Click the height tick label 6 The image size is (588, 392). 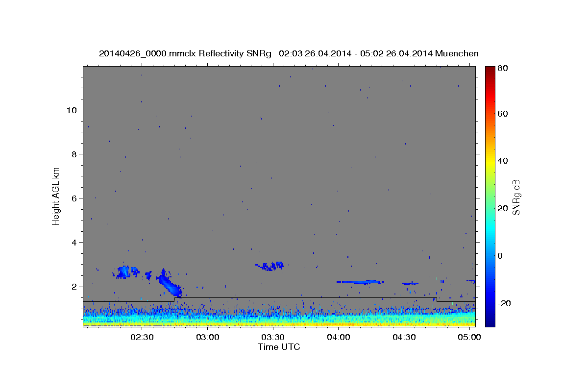click(x=73, y=198)
